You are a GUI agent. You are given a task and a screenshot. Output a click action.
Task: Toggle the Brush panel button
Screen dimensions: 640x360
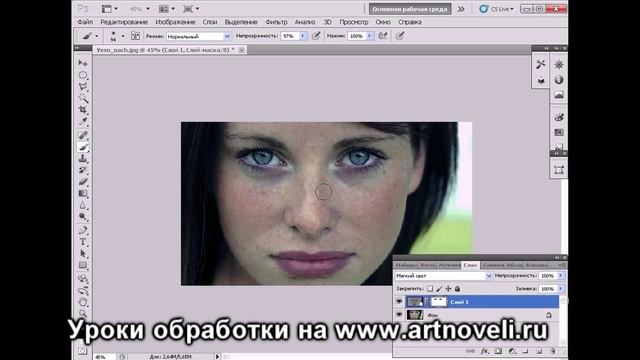pos(135,36)
